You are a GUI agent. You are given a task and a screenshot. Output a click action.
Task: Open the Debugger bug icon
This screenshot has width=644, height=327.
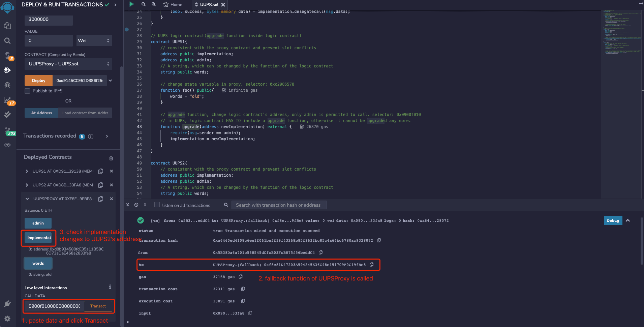tap(7, 85)
